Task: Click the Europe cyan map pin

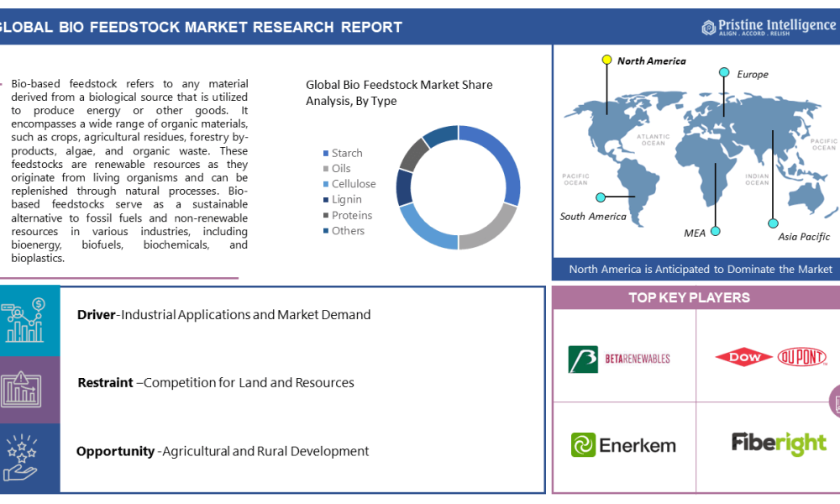Action: tap(724, 72)
